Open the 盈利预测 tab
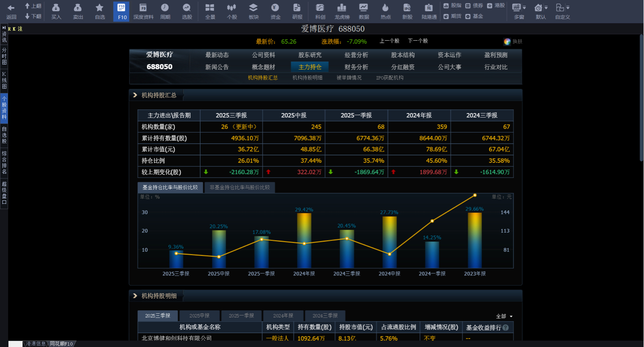Screen dimensions: 644x347 pyautogui.click(x=496, y=55)
